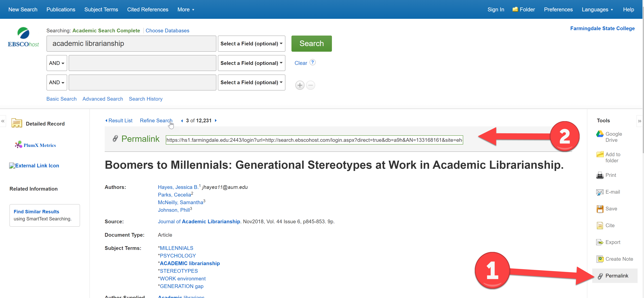Click the Permalink URL text field
The height and width of the screenshot is (298, 644).
[314, 140]
